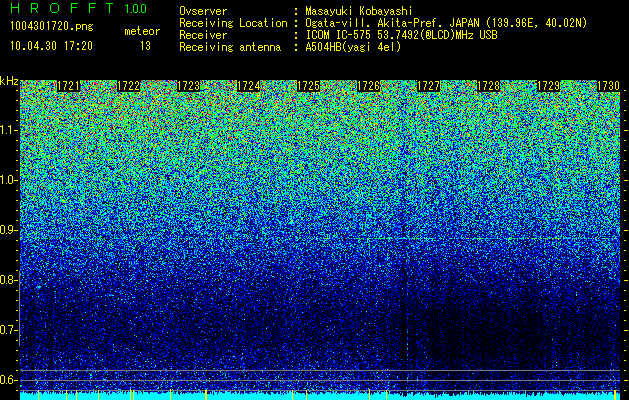Click the 0.9 frequency axis label
Image resolution: width=629 pixels, height=400 pixels.
8,230
